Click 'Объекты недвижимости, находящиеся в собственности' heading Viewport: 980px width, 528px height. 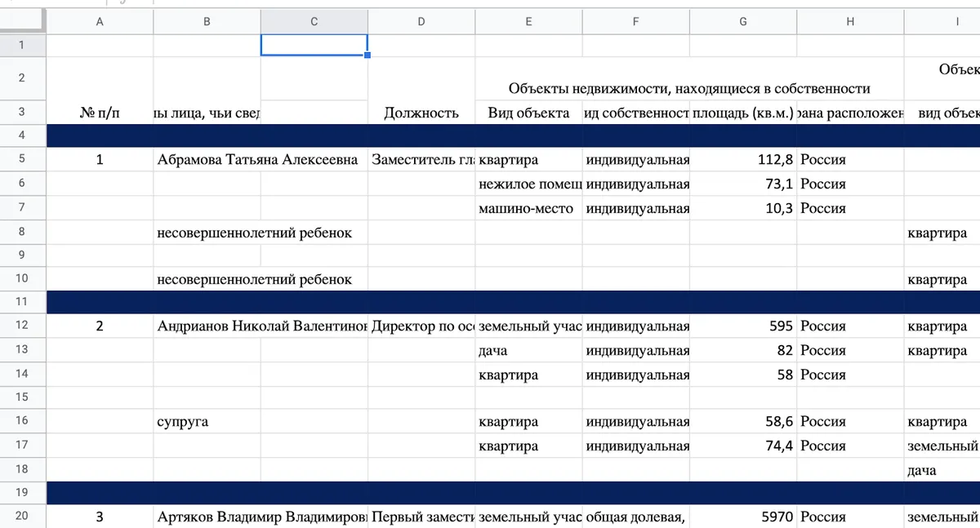point(689,88)
